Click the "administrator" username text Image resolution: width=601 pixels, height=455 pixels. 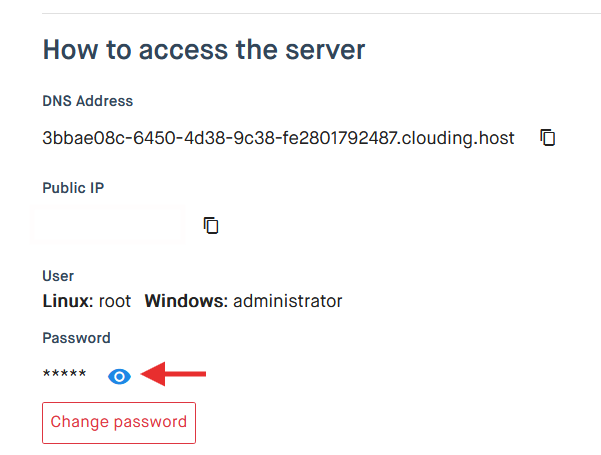(x=288, y=301)
